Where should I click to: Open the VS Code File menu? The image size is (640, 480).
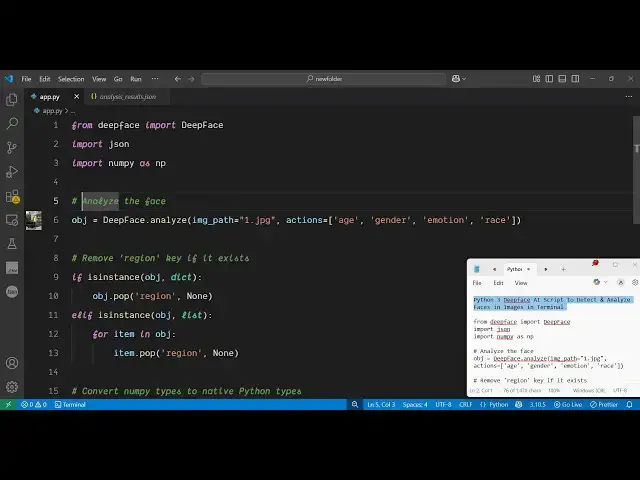coord(26,79)
